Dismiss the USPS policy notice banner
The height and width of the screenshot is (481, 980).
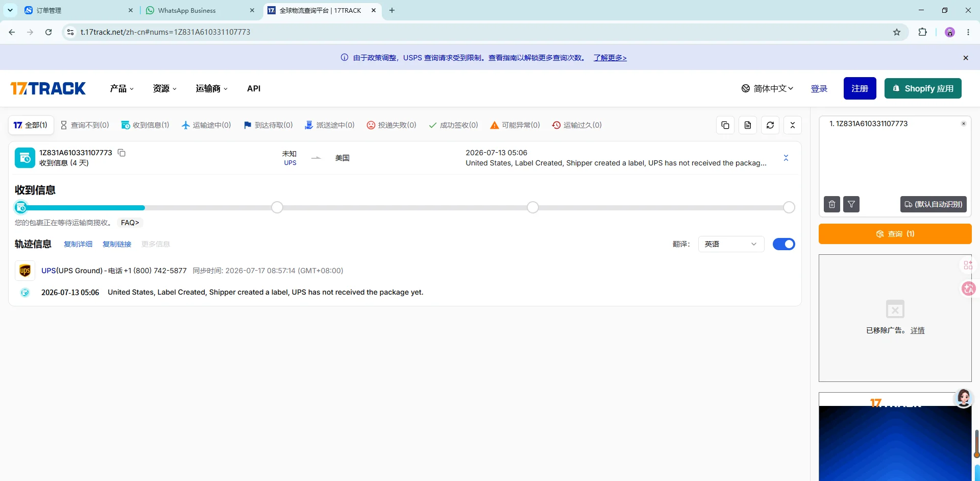point(966,58)
